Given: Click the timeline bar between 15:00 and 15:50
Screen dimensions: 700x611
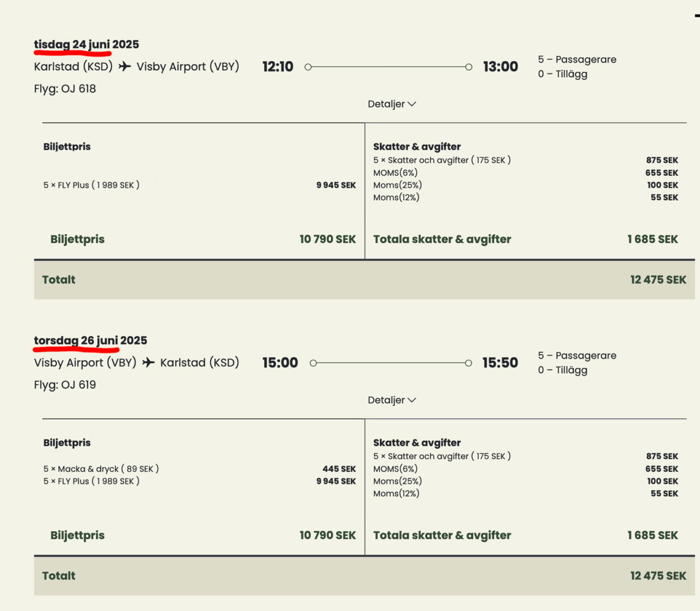Looking at the screenshot, I should [390, 363].
